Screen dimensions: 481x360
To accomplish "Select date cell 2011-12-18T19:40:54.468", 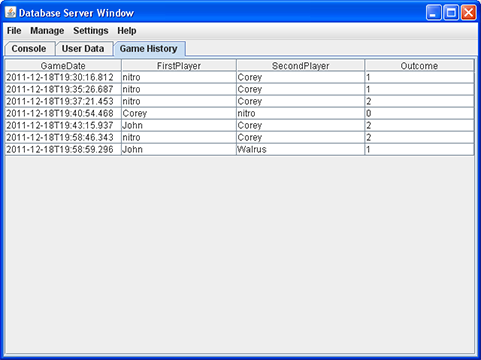I will (63, 113).
